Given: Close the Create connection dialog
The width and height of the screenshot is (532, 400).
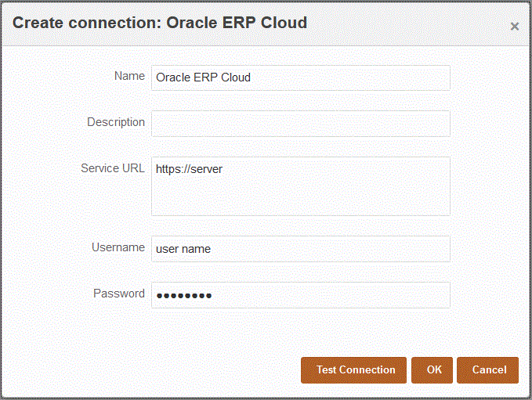Looking at the screenshot, I should point(515,27).
